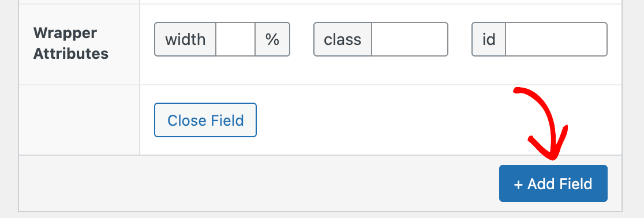Click the empty label cell beside Close Field
This screenshot has height=218, width=644.
coord(79,120)
